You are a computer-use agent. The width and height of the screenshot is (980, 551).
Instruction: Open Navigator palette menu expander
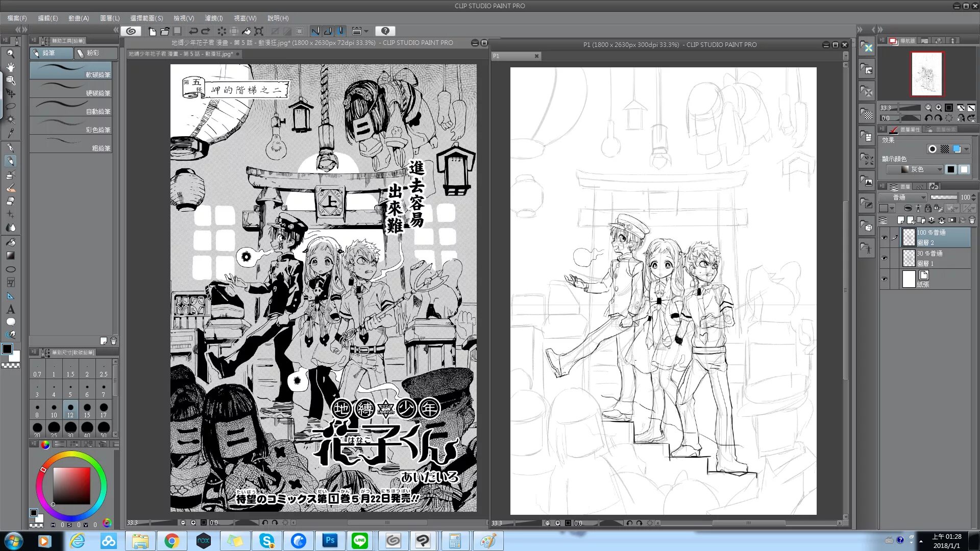(x=882, y=40)
